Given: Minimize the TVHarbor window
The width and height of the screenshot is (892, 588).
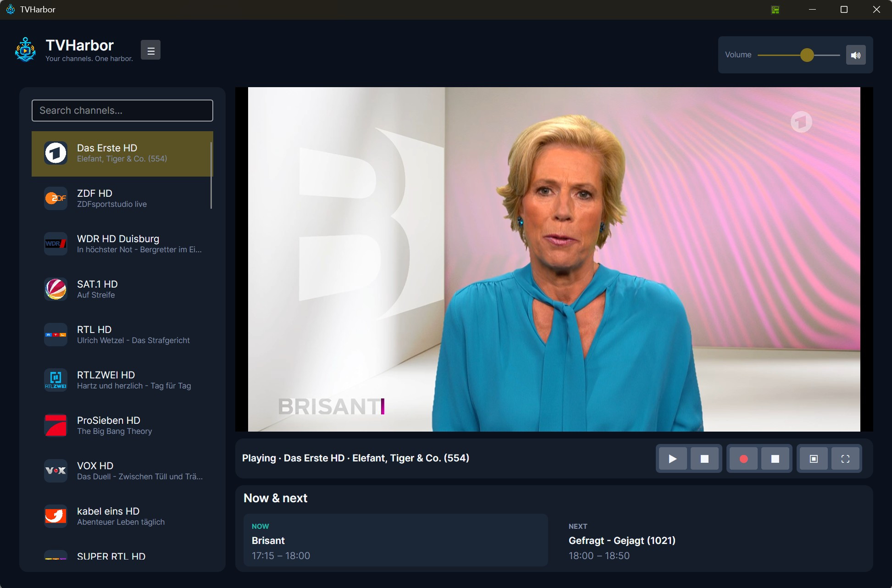Looking at the screenshot, I should pos(812,10).
